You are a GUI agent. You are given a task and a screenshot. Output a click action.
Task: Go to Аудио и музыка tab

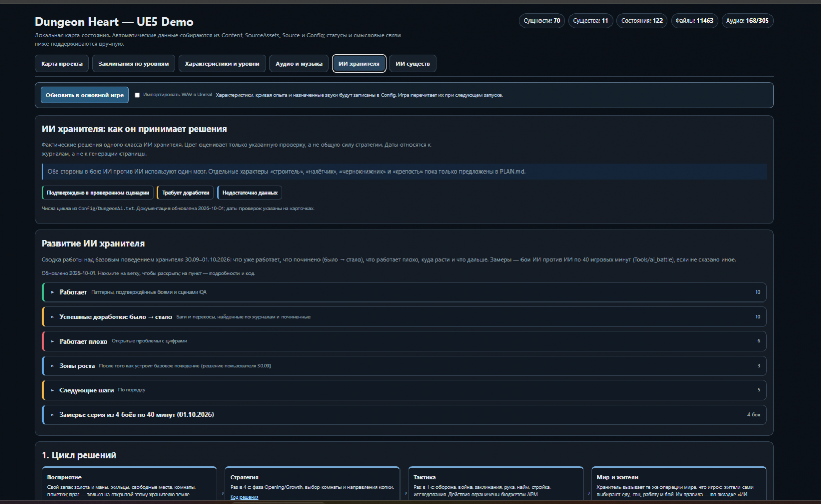(299, 64)
